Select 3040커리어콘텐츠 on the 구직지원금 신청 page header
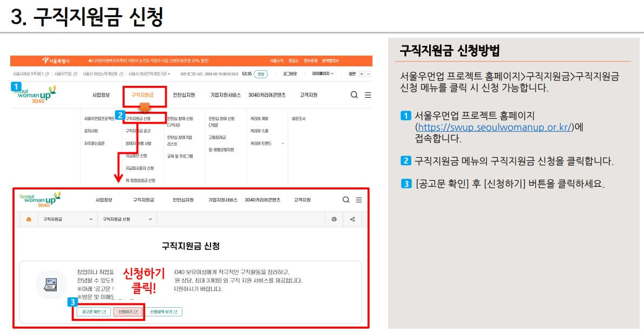This screenshot has width=644, height=332. click(262, 200)
